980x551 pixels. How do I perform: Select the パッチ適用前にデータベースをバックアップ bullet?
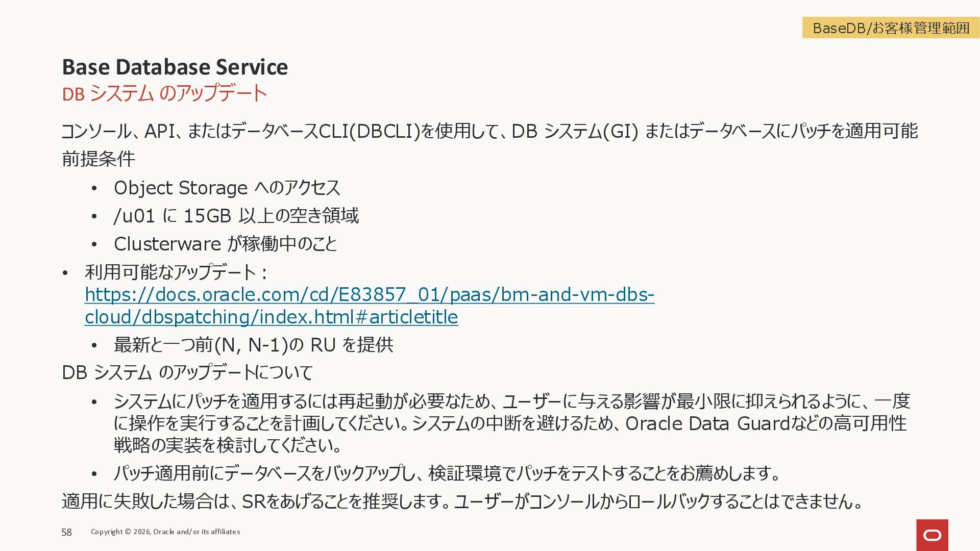coord(446,473)
